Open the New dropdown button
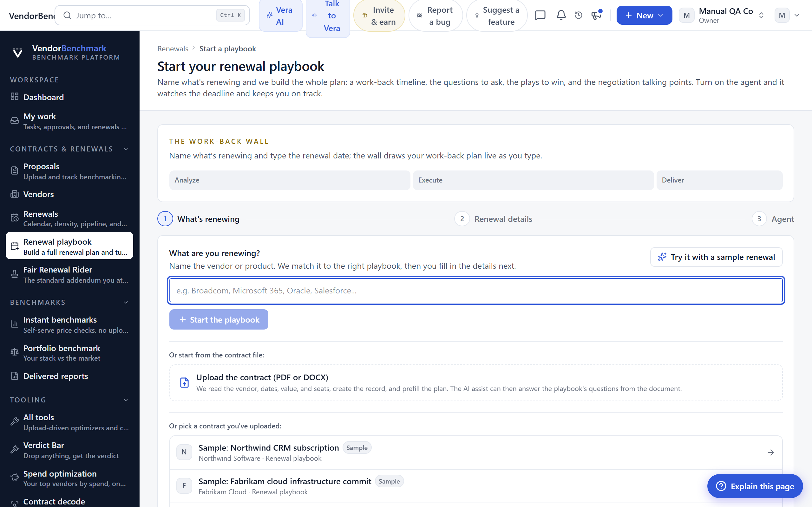The image size is (812, 507). click(644, 15)
